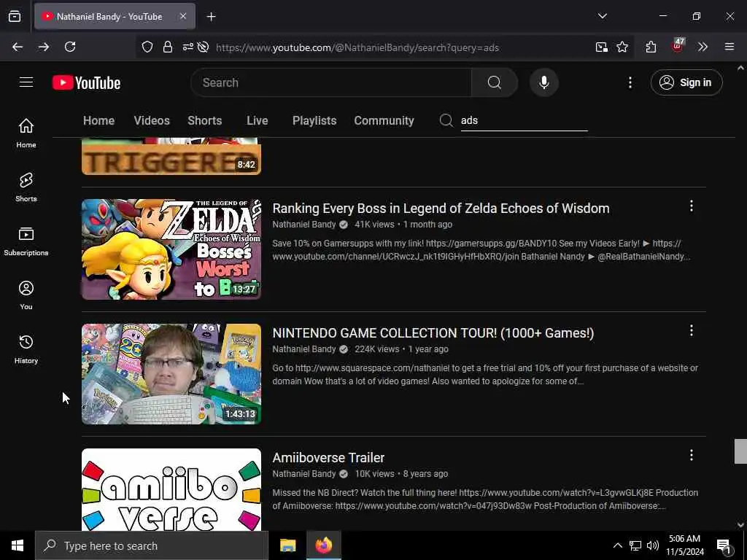This screenshot has width=747, height=560.
Task: Focus the YouTube Search input field
Action: click(x=331, y=82)
